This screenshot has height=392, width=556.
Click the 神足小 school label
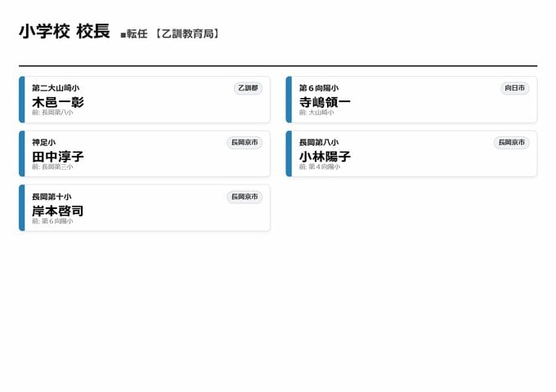[x=44, y=143]
